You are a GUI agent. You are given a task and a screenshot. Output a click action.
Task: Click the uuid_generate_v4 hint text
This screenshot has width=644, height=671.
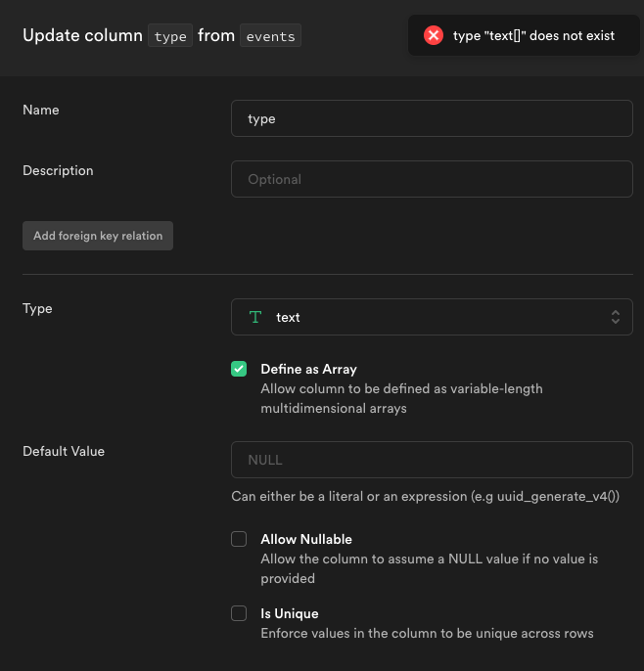pyautogui.click(x=425, y=497)
